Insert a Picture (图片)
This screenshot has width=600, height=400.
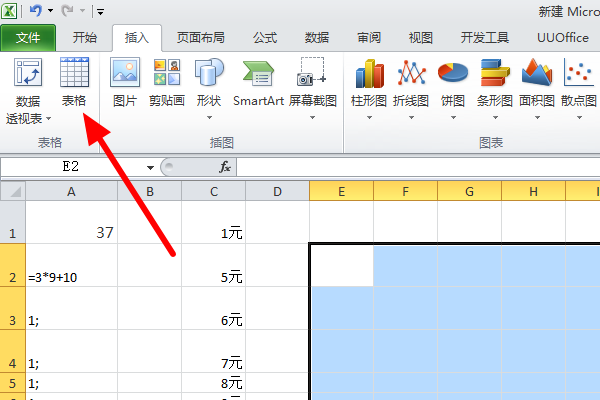125,82
